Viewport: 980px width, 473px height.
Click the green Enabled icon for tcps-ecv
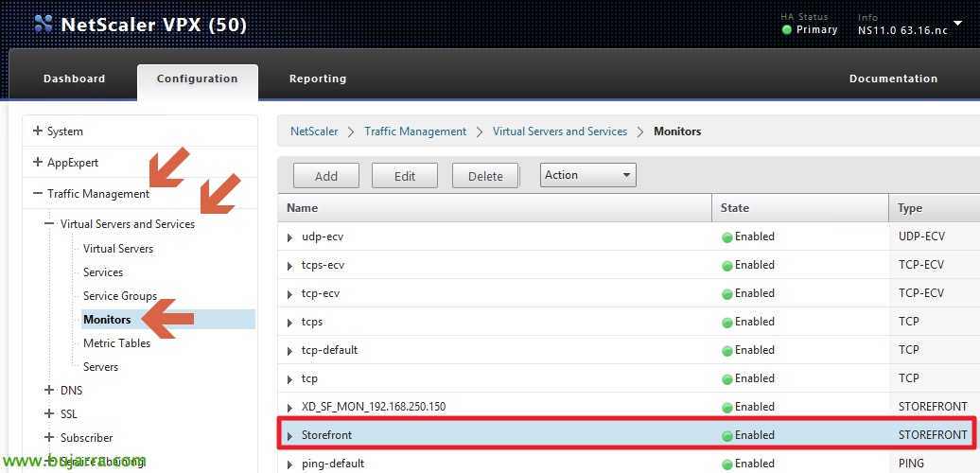coord(726,266)
